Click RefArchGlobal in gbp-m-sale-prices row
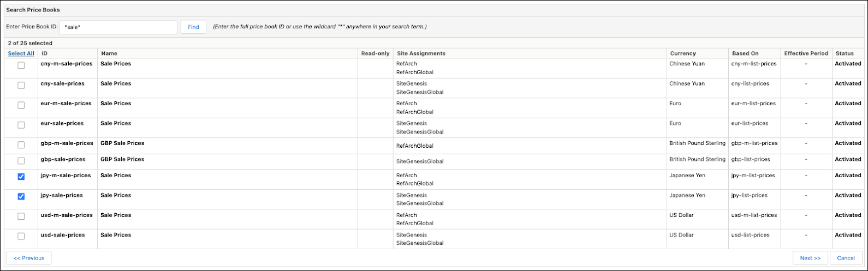 coord(415,146)
